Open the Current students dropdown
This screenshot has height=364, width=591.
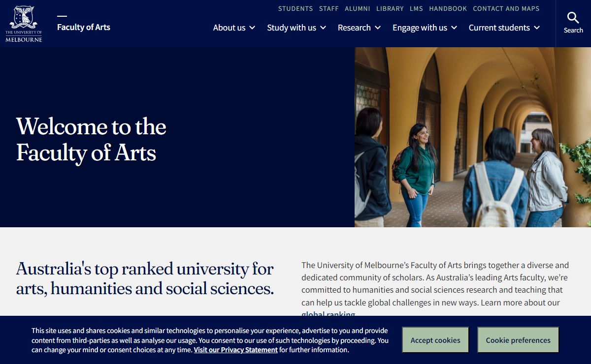504,28
